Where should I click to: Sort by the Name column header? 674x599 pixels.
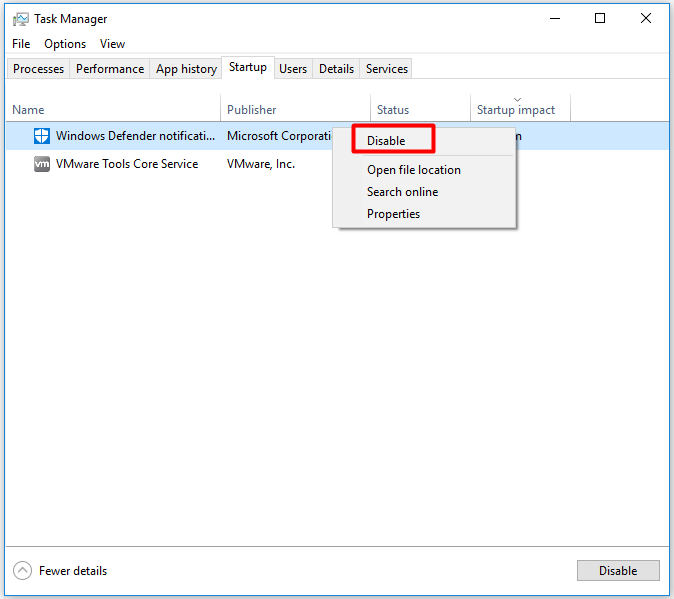[x=113, y=110]
